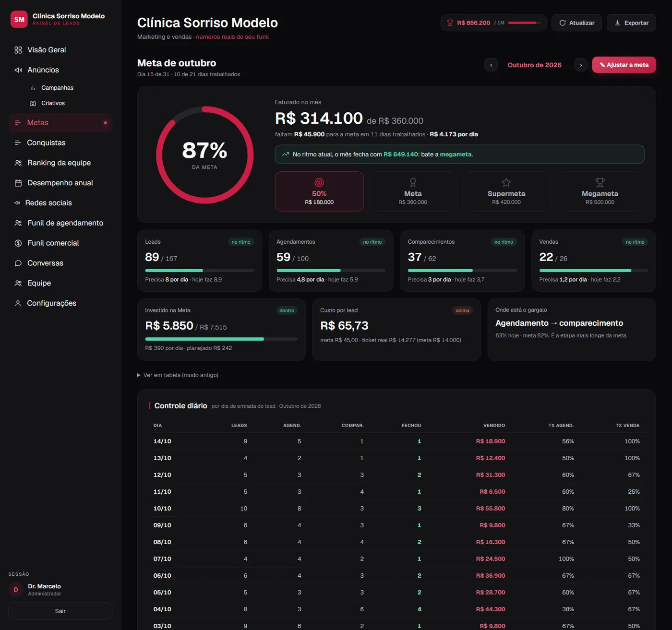The height and width of the screenshot is (630, 672).
Task: Click the Criativos camera icon
Action: pyautogui.click(x=33, y=103)
